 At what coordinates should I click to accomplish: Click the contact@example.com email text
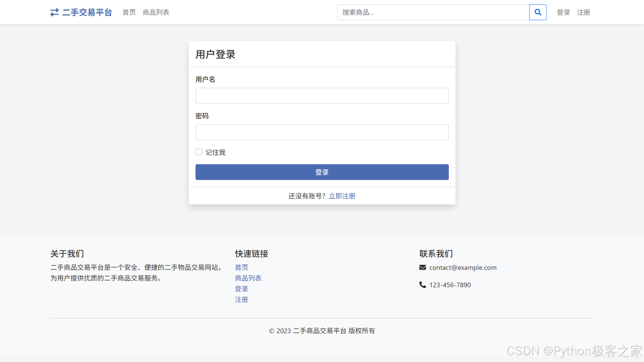tap(463, 267)
